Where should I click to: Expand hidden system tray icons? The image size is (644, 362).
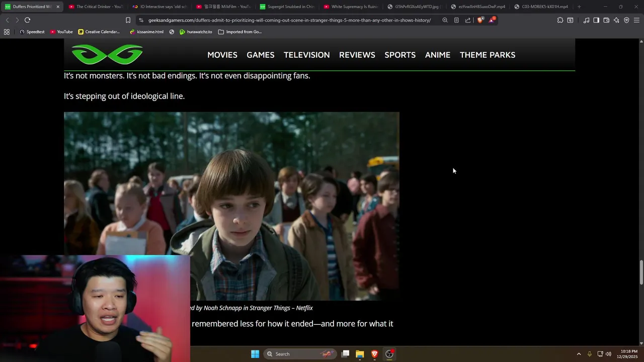pyautogui.click(x=579, y=354)
